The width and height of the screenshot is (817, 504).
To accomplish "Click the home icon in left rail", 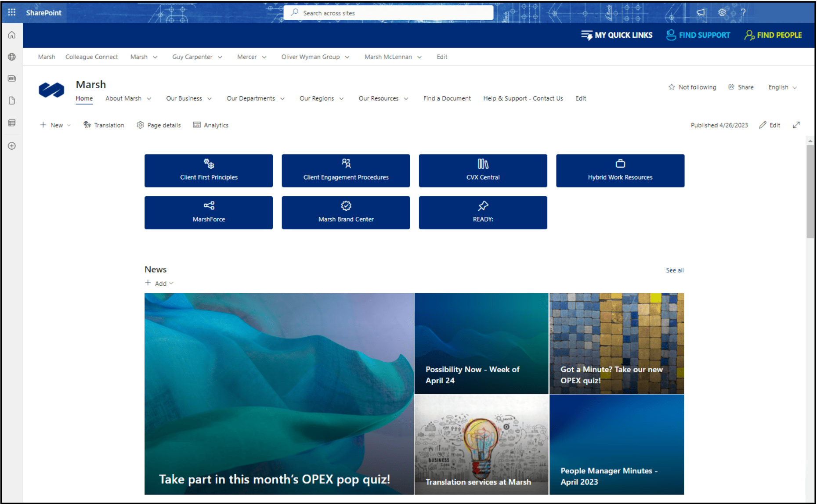I will click(x=12, y=35).
